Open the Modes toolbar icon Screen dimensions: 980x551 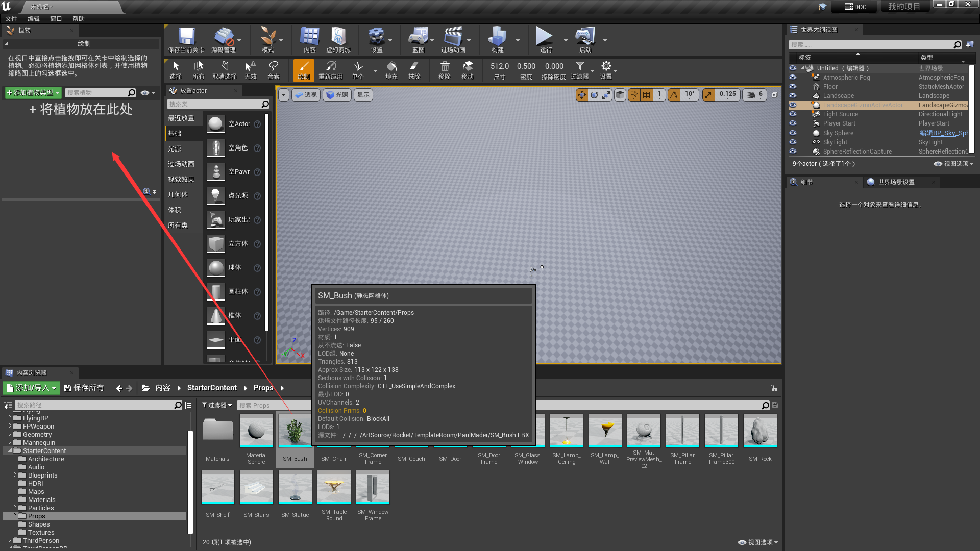(x=267, y=37)
